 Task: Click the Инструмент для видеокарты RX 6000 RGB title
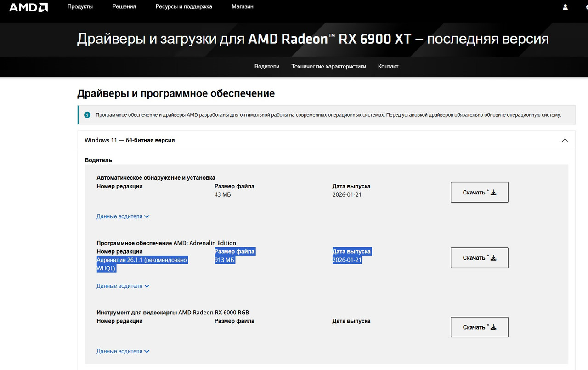pyautogui.click(x=173, y=313)
